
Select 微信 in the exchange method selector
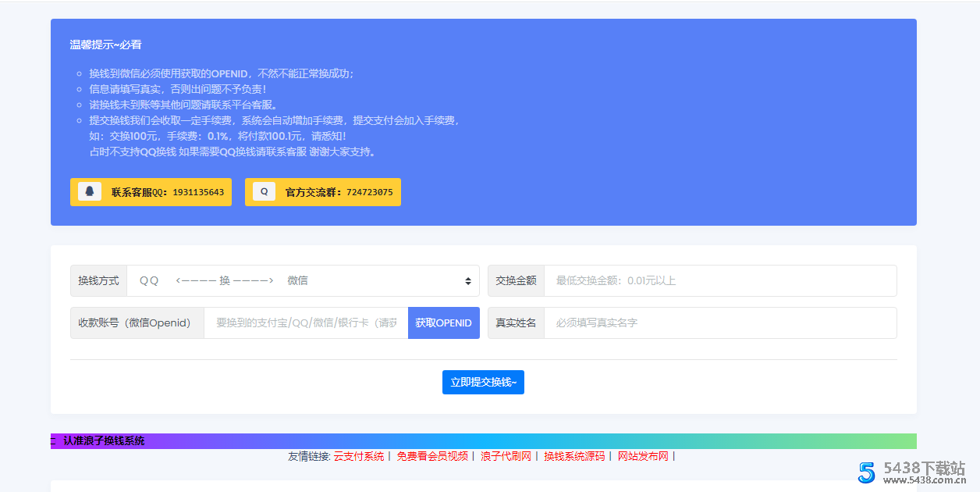297,280
